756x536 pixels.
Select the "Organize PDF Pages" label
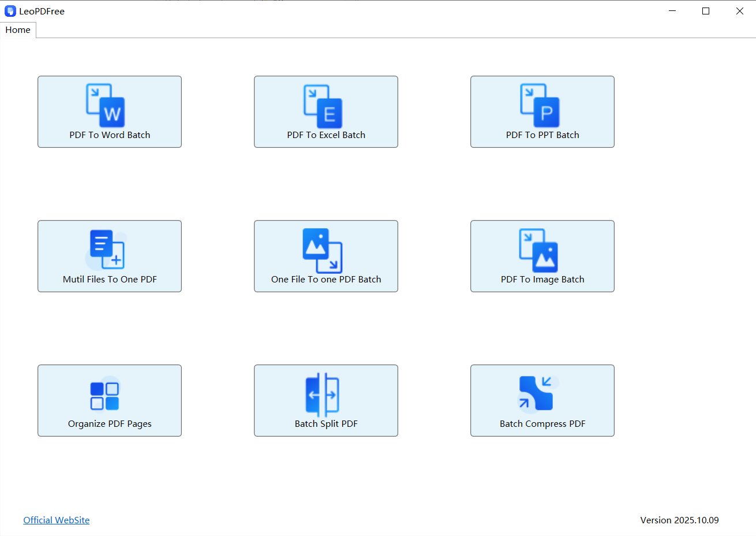pyautogui.click(x=110, y=424)
